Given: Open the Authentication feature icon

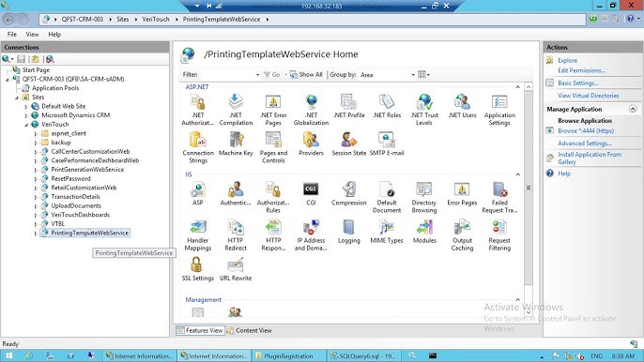Looking at the screenshot, I should point(236,194).
